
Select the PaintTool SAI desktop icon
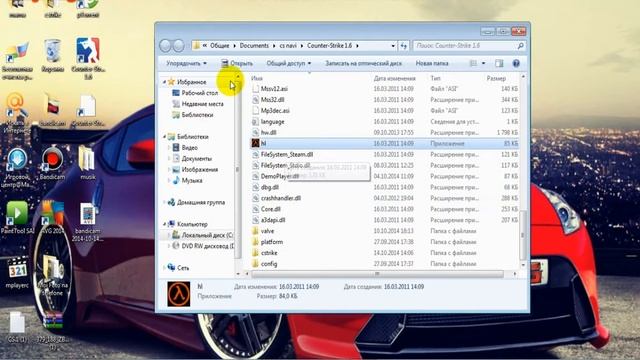(x=17, y=217)
